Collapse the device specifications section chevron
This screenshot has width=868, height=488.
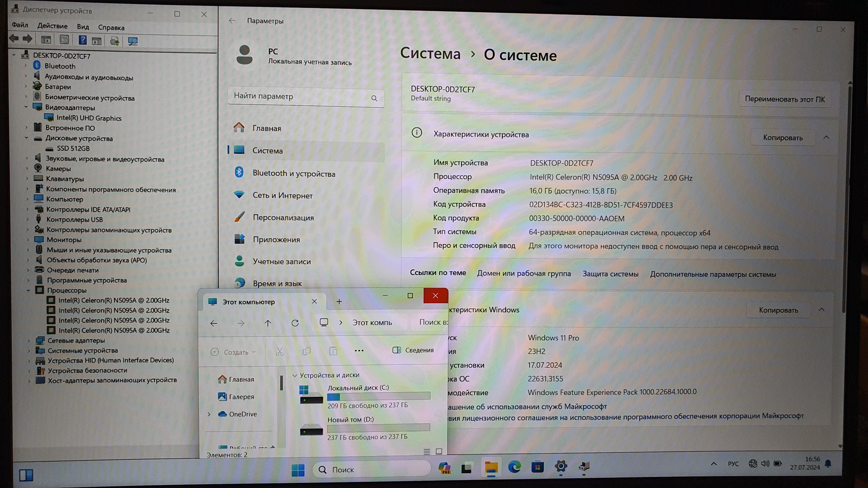tap(826, 138)
